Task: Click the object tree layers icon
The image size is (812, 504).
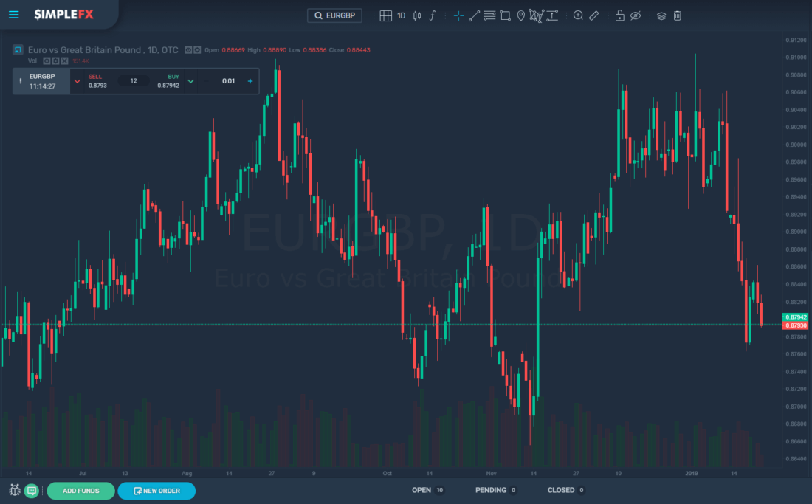Action: coord(661,15)
